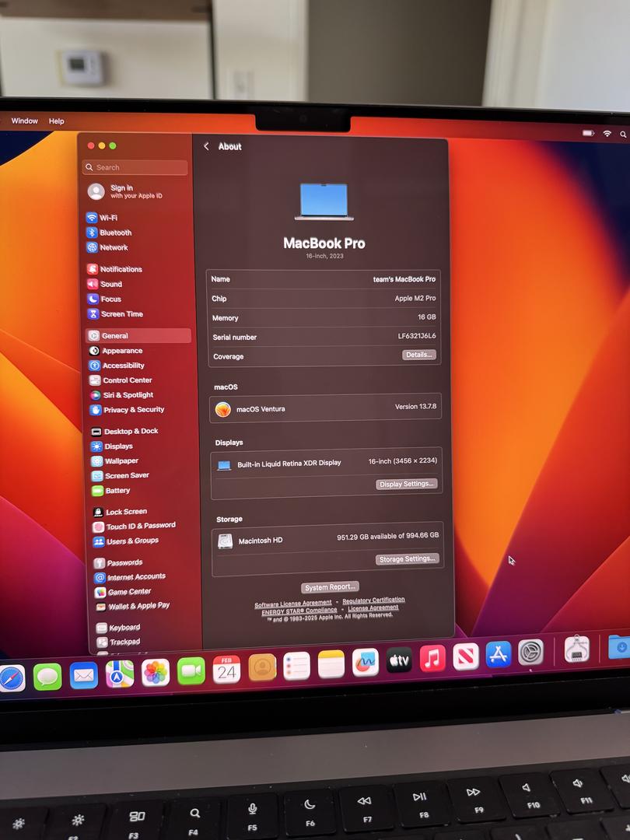Open the System Report button

pyautogui.click(x=331, y=587)
